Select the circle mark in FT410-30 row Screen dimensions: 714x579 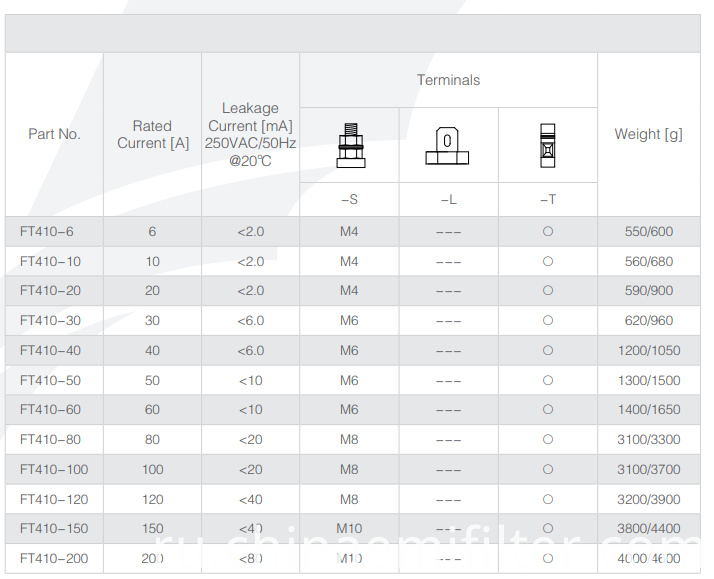[x=548, y=320]
